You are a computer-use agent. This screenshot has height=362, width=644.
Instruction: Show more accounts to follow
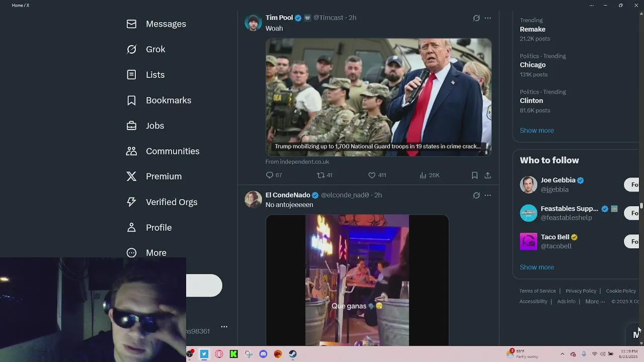[537, 267]
